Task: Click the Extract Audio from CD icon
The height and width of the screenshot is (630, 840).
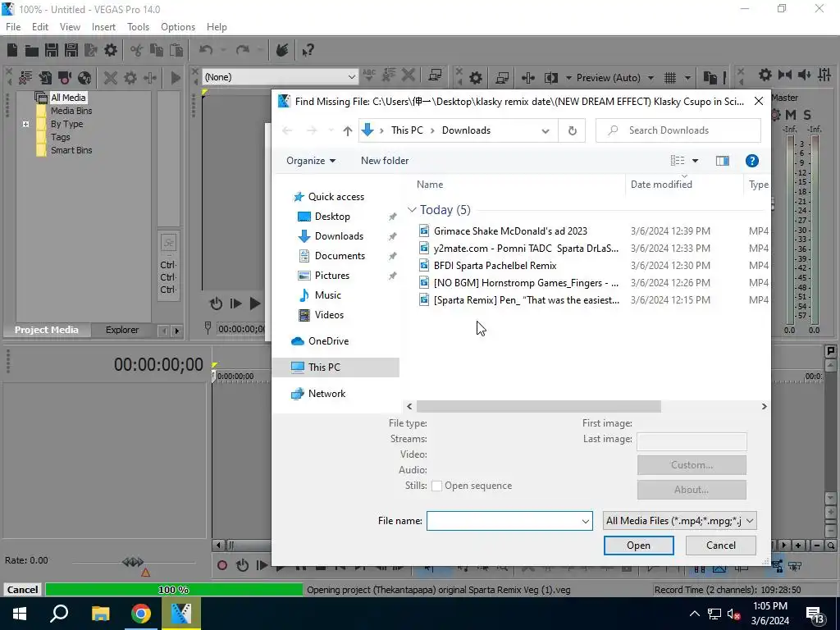Action: coord(84,78)
